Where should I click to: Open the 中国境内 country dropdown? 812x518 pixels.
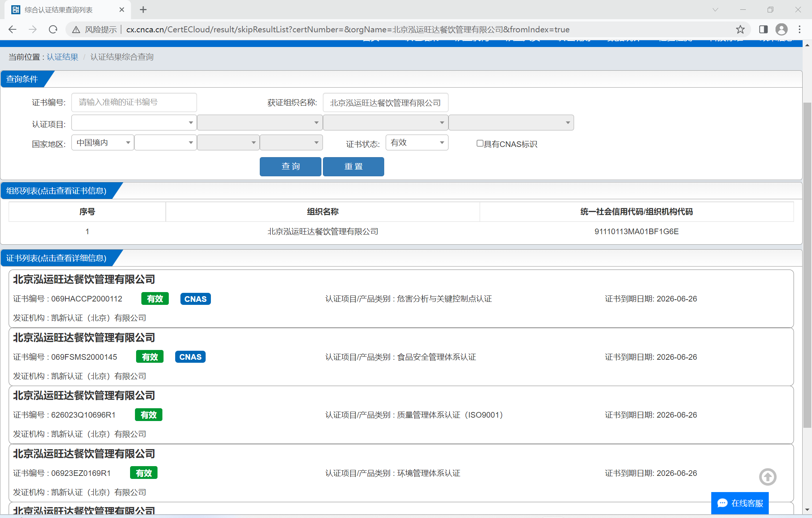tap(103, 142)
